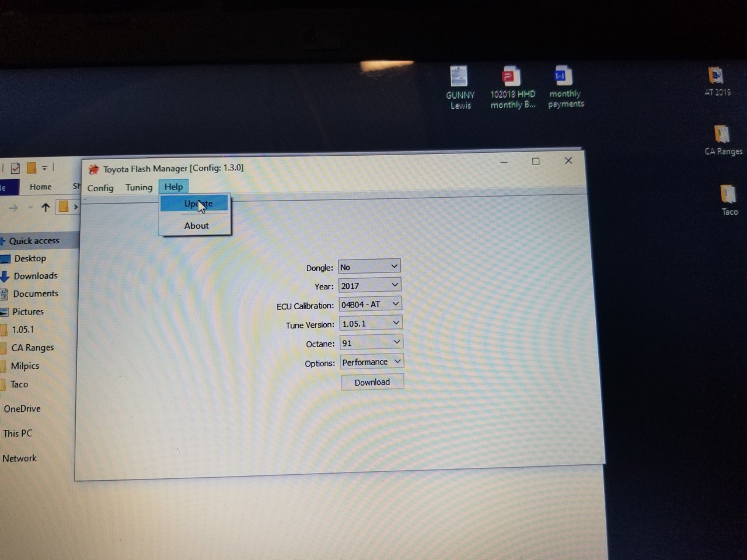This screenshot has height=560, width=747.
Task: Select Downloads in Explorer sidebar
Action: [36, 276]
